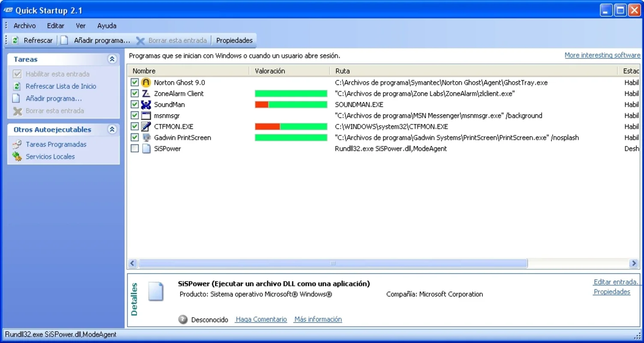Click the ZoneAlarm Client Z icon
The height and width of the screenshot is (343, 644).
(x=146, y=93)
